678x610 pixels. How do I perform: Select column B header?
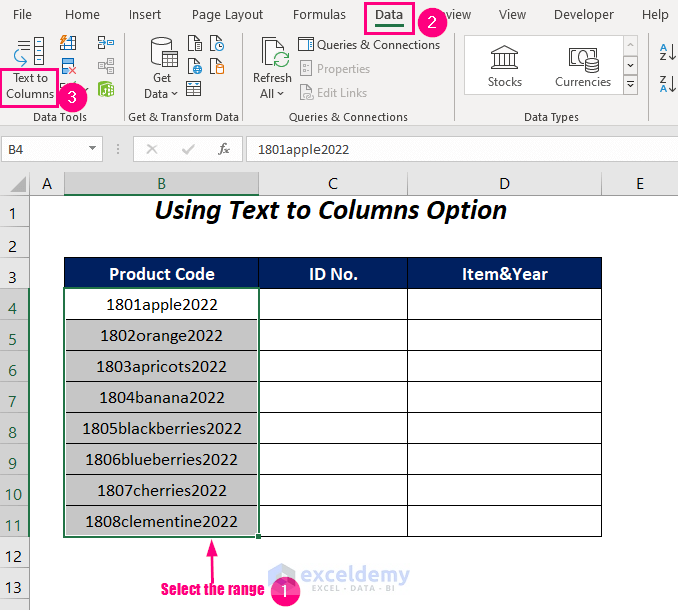click(x=161, y=184)
